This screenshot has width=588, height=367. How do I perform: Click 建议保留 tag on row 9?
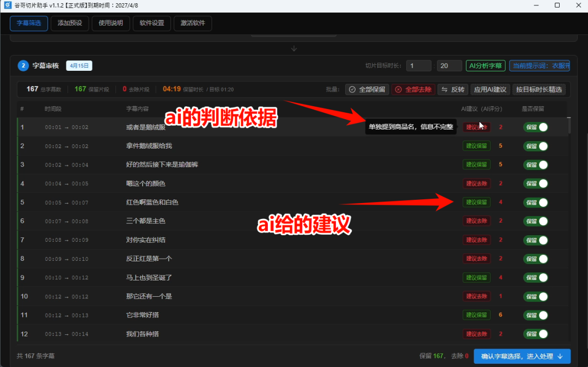[x=476, y=277]
